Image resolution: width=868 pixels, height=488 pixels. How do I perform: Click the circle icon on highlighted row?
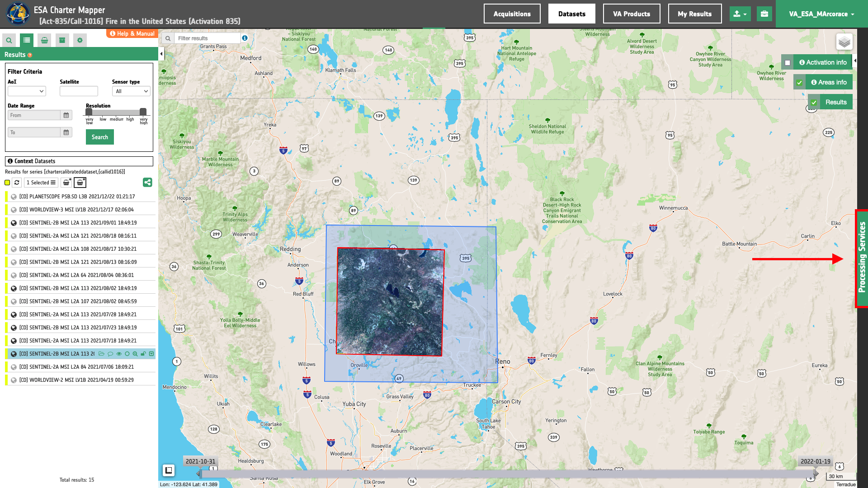point(127,354)
